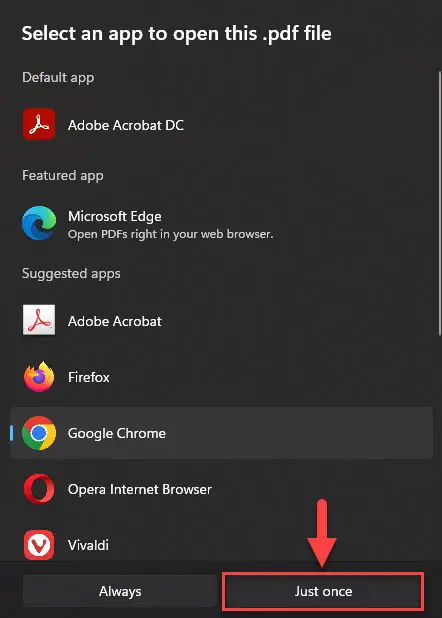Click the Opera browser logo icon
Image resolution: width=442 pixels, height=618 pixels.
pos(39,489)
